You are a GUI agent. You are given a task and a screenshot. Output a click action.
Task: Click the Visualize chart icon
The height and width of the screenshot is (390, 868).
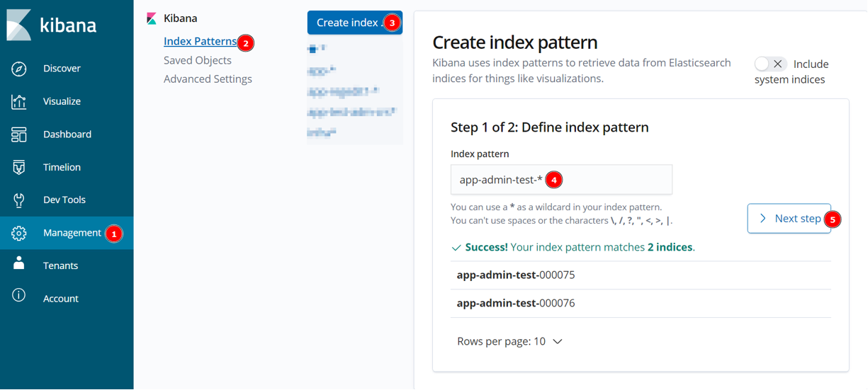click(x=19, y=101)
